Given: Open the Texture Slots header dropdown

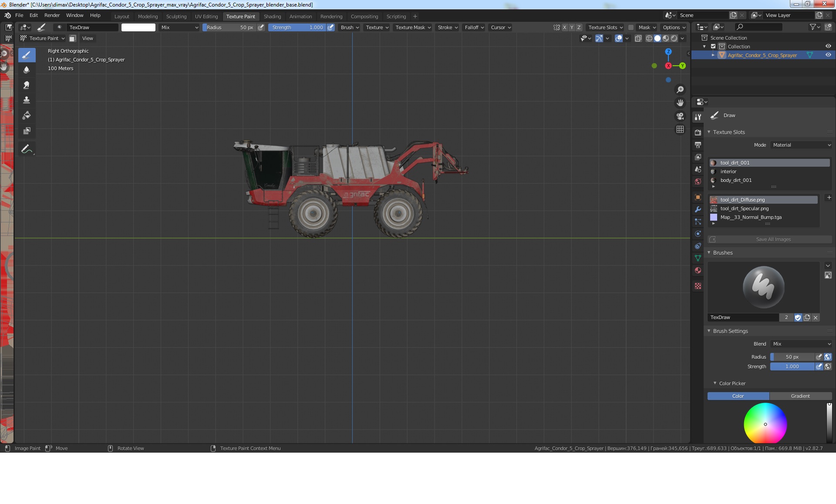Looking at the screenshot, I should (x=605, y=27).
